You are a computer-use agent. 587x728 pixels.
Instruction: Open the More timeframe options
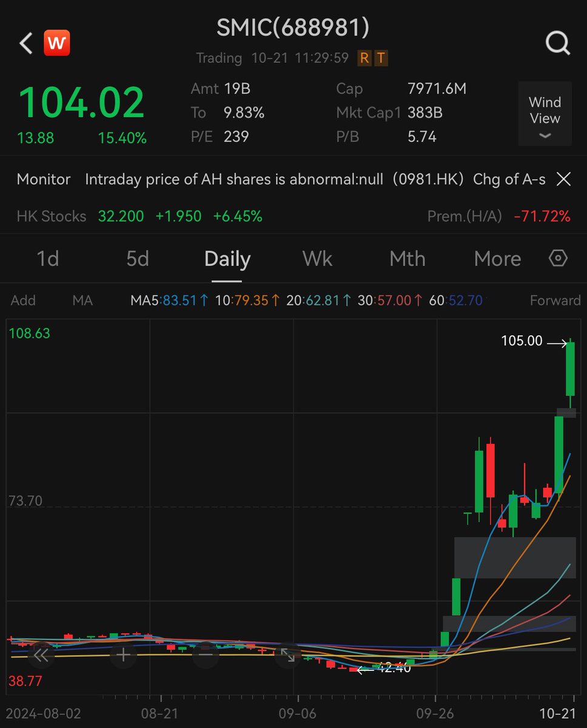click(x=497, y=259)
